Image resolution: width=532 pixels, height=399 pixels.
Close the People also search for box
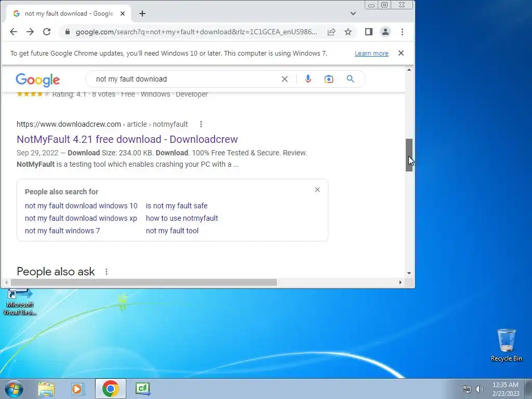317,190
